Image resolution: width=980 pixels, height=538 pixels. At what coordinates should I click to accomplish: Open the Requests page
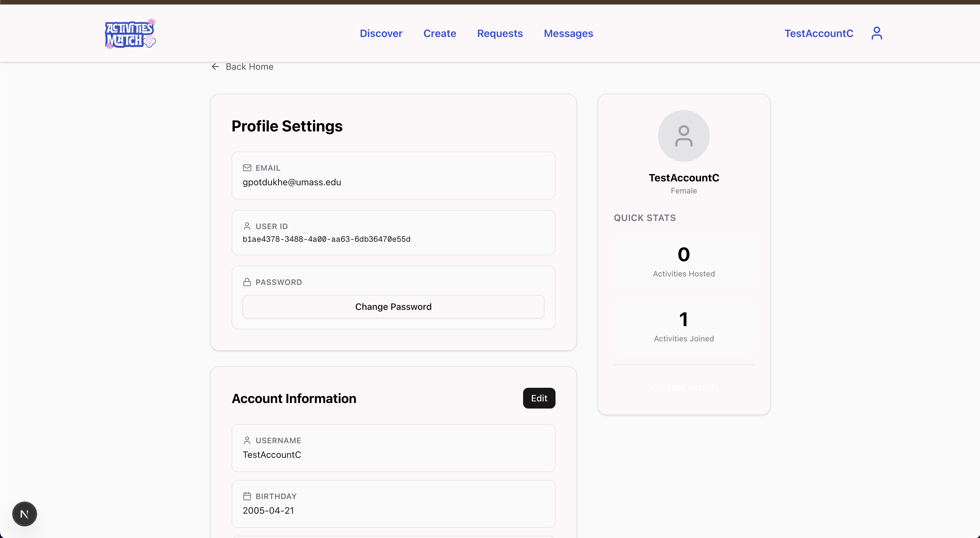pyautogui.click(x=499, y=33)
